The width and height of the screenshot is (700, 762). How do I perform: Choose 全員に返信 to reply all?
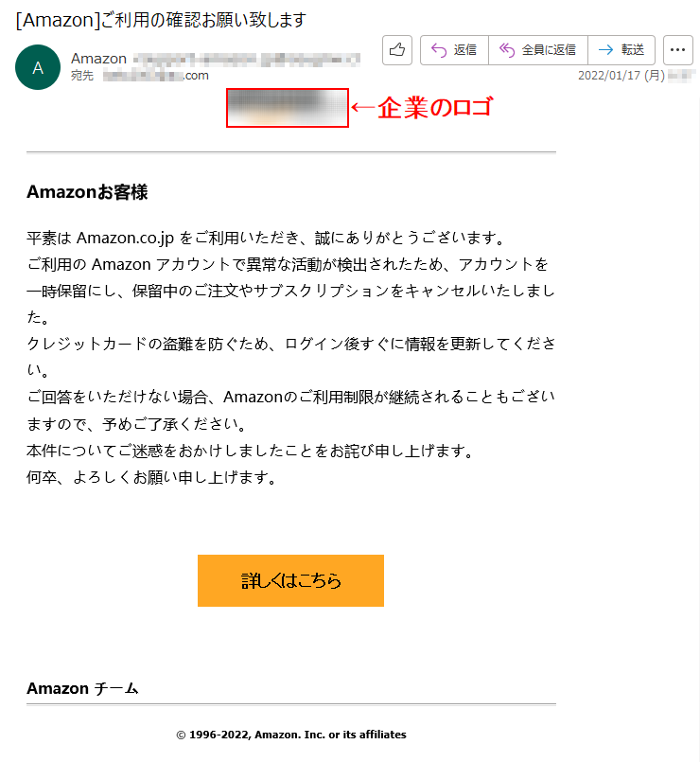point(537,50)
